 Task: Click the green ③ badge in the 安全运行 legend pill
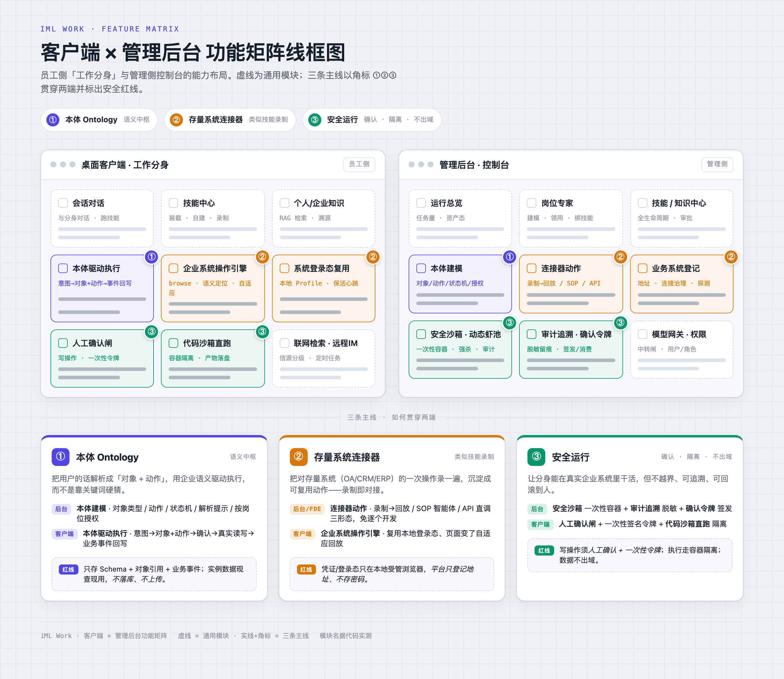[315, 120]
